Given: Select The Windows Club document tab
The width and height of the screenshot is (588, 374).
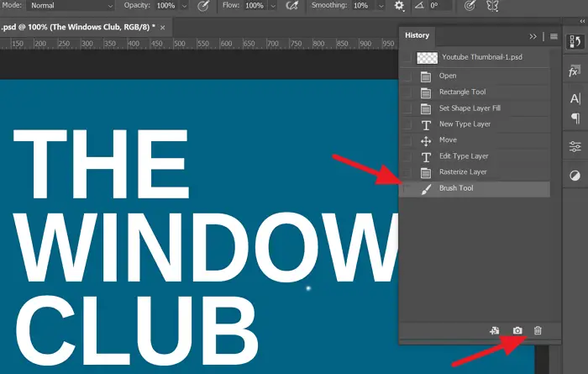Looking at the screenshot, I should (84, 27).
